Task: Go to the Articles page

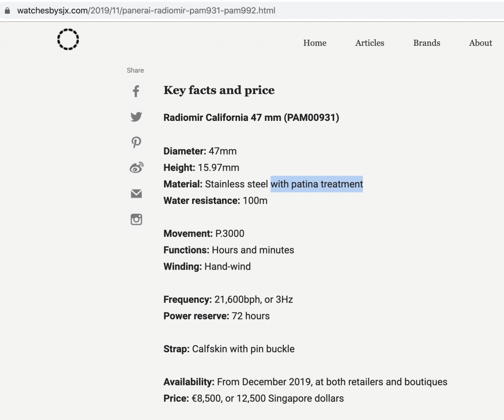Action: tap(369, 43)
